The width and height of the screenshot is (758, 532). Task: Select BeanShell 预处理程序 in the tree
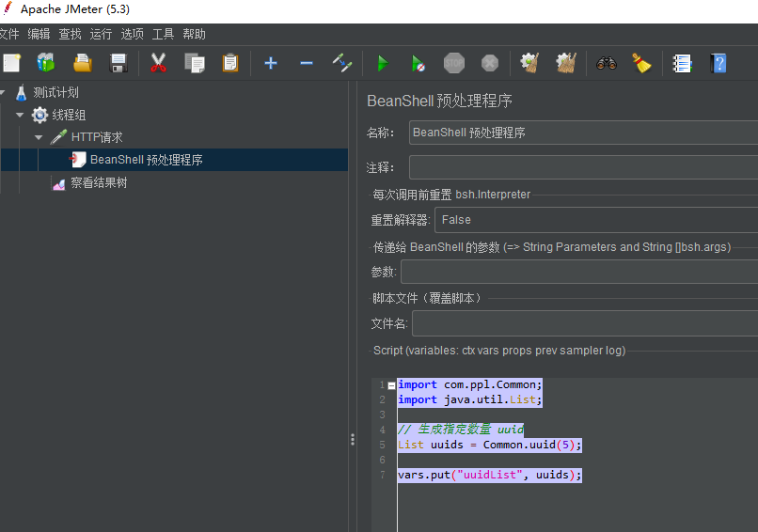[146, 160]
